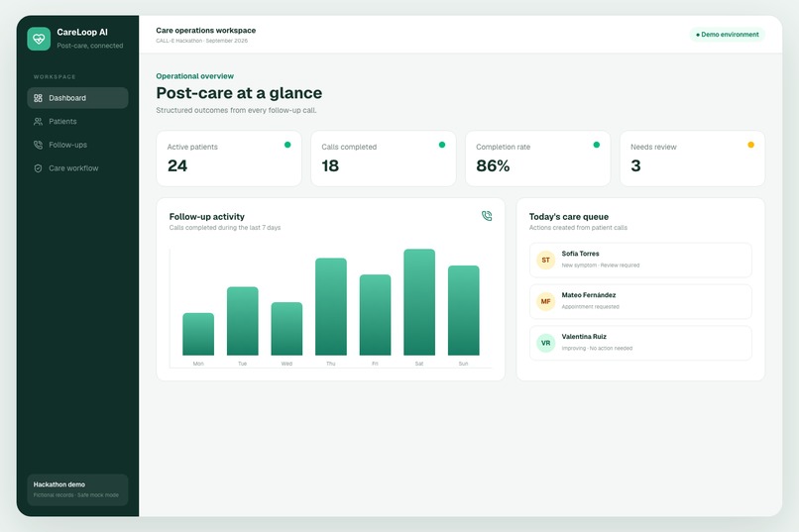Screen dimensions: 799x532
Task: Click the WORKSPACE section label
Action: (x=55, y=77)
